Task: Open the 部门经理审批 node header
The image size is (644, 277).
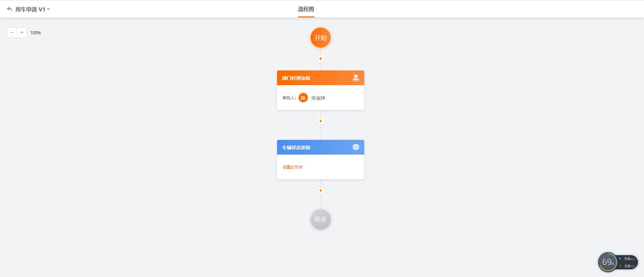Action: [321, 78]
